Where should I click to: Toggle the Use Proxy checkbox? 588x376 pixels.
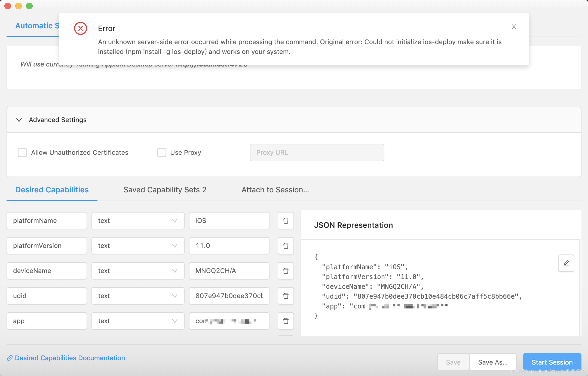(x=162, y=153)
